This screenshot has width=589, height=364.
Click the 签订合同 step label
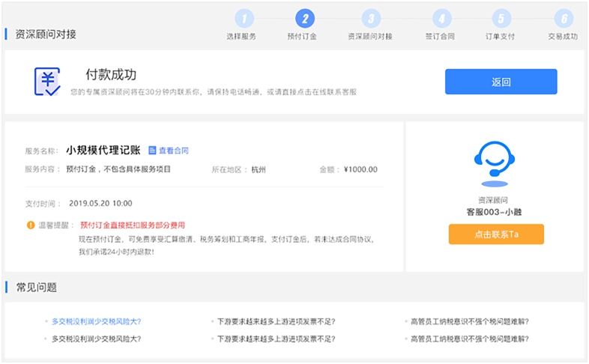(440, 37)
